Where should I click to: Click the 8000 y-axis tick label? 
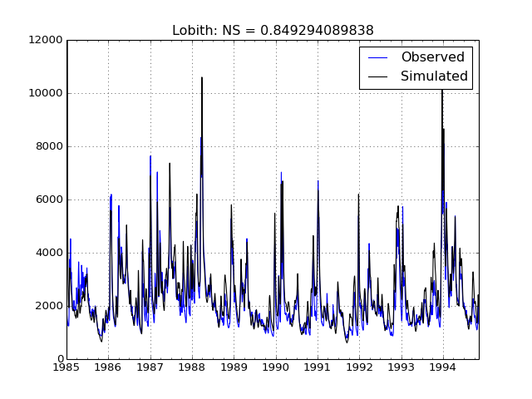[47, 146]
